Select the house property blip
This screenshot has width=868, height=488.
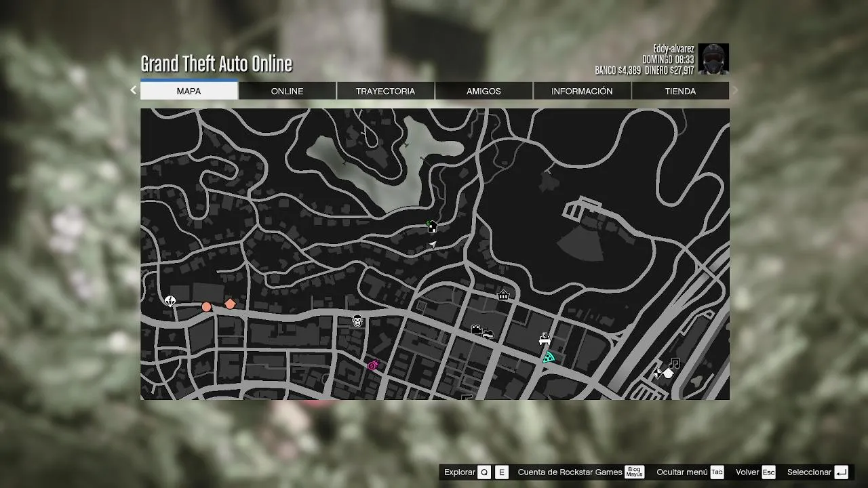click(432, 226)
